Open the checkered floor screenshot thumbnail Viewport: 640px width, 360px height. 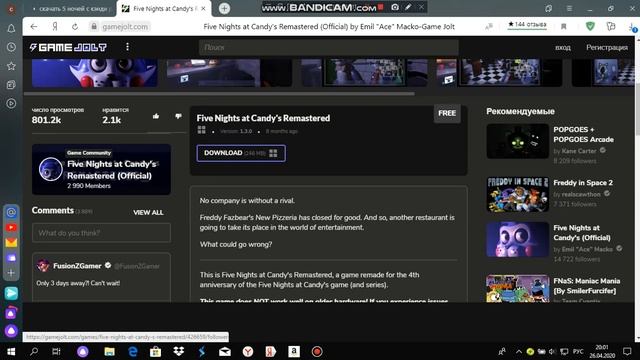coord(499,73)
